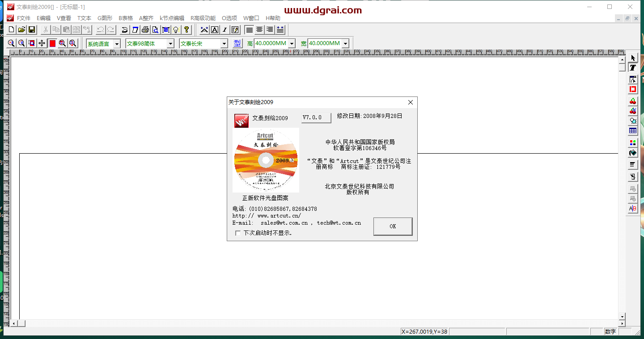This screenshot has width=644, height=339.
Task: Select the bold T text tool
Action: coord(633,68)
